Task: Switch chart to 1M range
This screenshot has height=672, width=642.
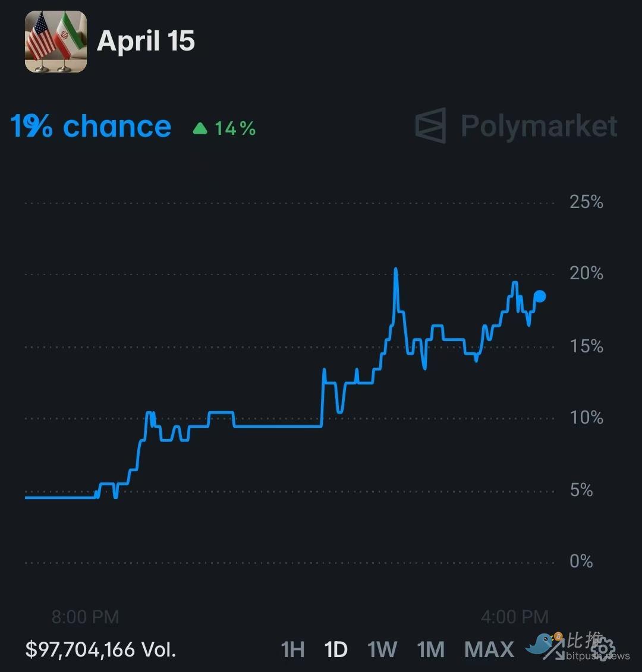Action: [431, 649]
